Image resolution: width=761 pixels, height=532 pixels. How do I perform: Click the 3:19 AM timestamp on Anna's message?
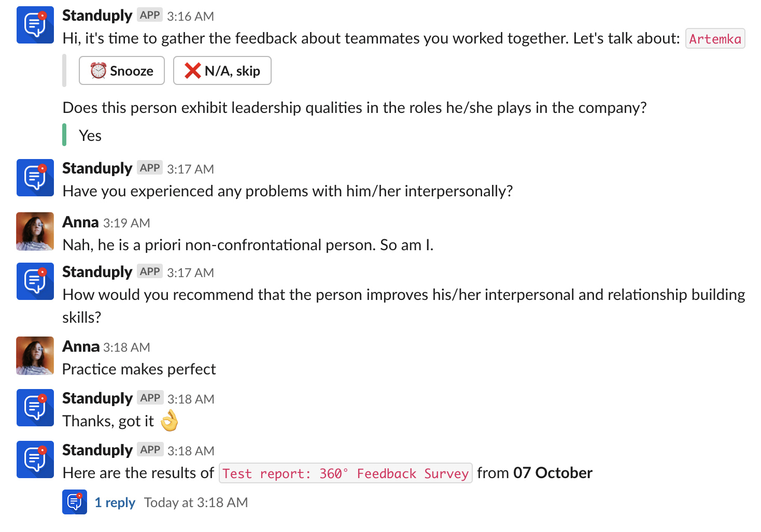coord(126,223)
